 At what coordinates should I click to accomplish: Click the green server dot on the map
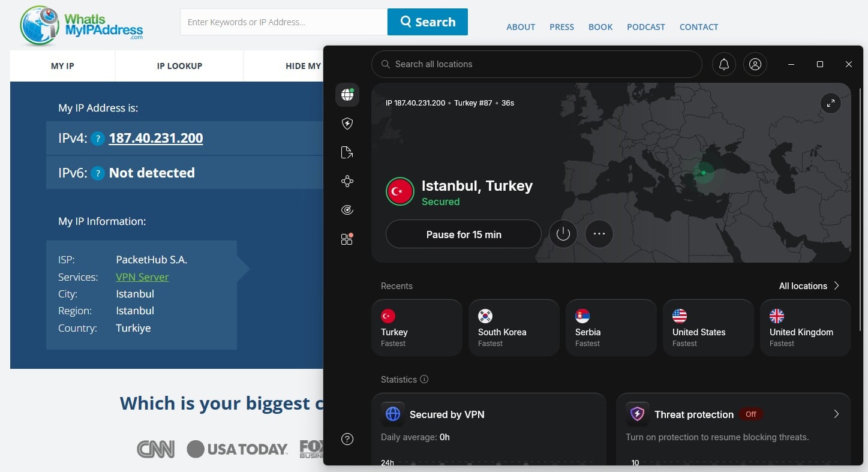(x=704, y=173)
